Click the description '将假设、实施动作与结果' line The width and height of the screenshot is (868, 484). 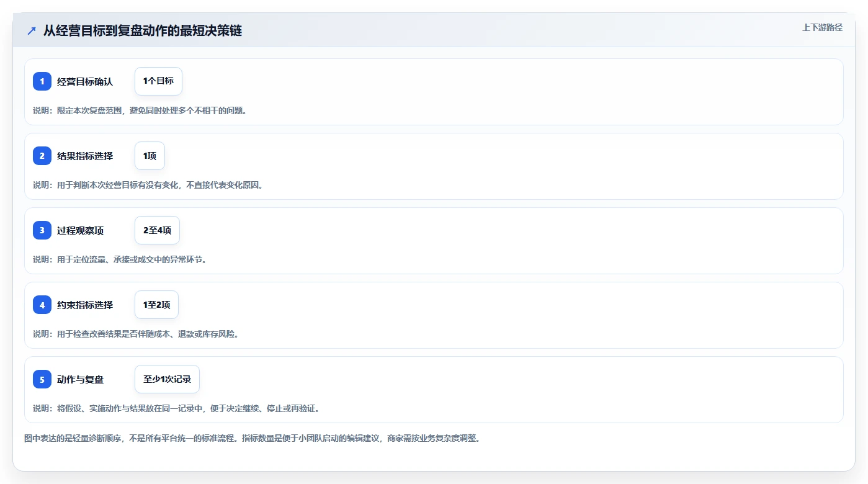tap(176, 408)
